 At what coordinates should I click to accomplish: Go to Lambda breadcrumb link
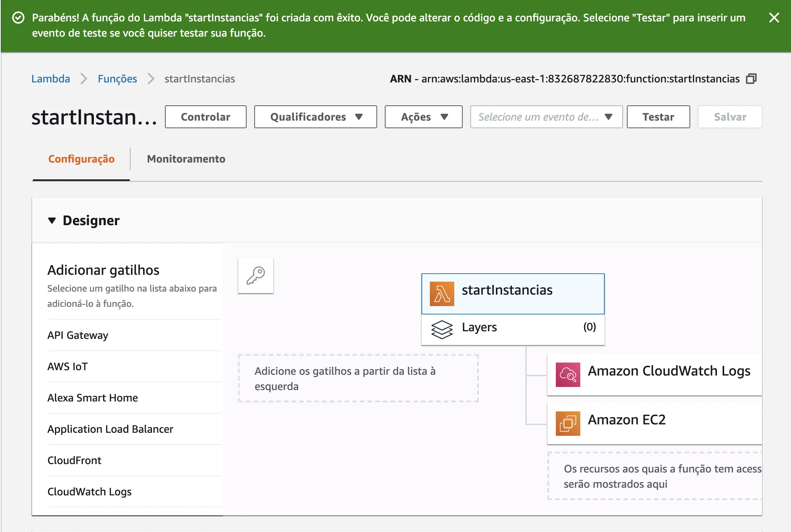pyautogui.click(x=51, y=79)
